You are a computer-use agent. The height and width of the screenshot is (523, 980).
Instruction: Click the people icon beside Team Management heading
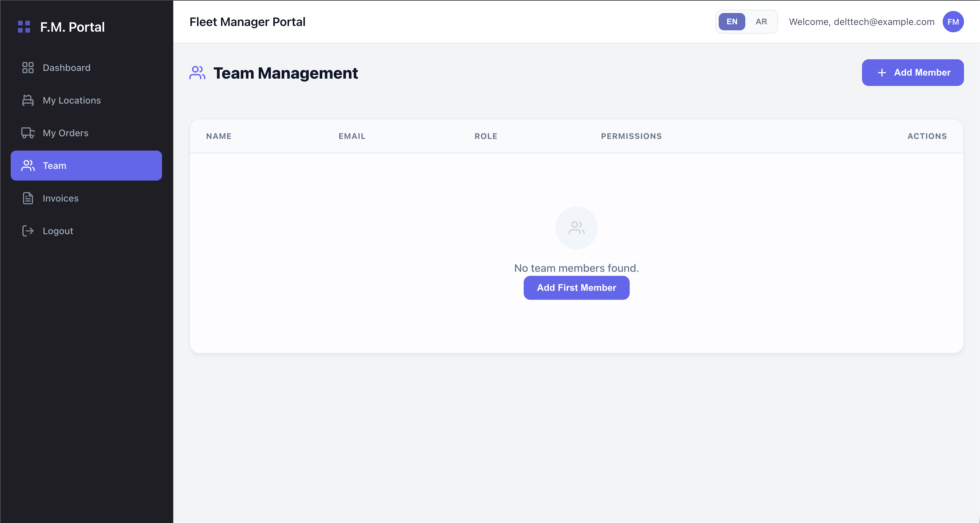point(197,73)
